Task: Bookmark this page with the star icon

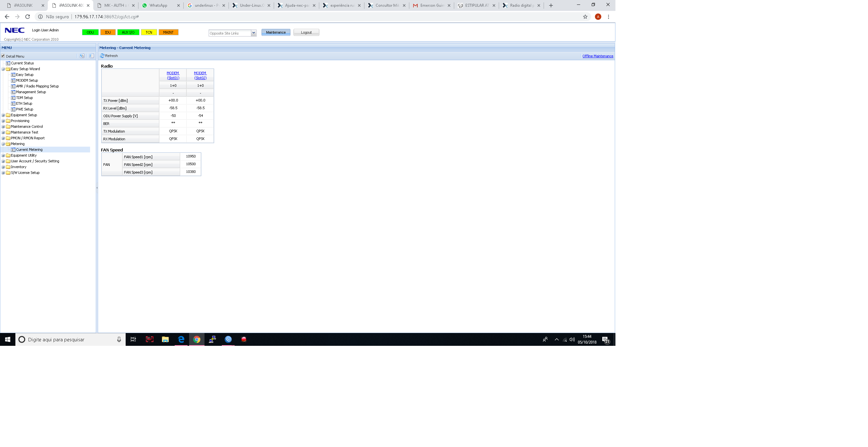Action: [585, 17]
